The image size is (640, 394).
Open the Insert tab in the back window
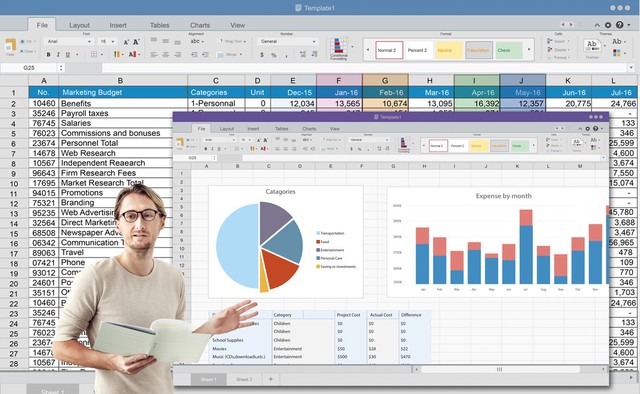pos(118,25)
